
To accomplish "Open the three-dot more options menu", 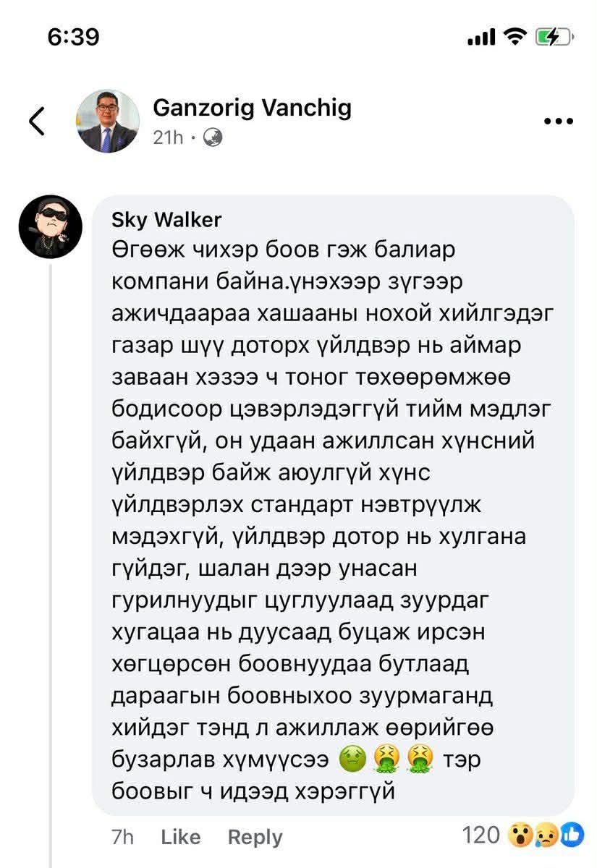I will tap(558, 122).
